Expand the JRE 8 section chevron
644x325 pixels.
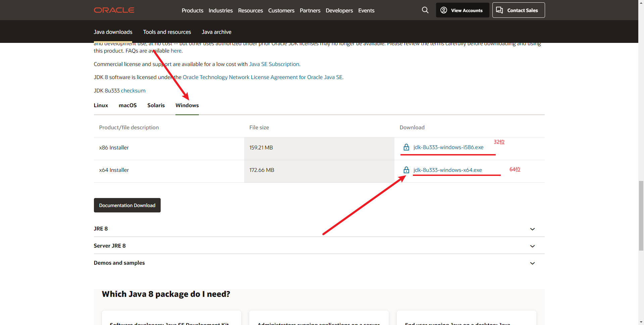pos(532,229)
